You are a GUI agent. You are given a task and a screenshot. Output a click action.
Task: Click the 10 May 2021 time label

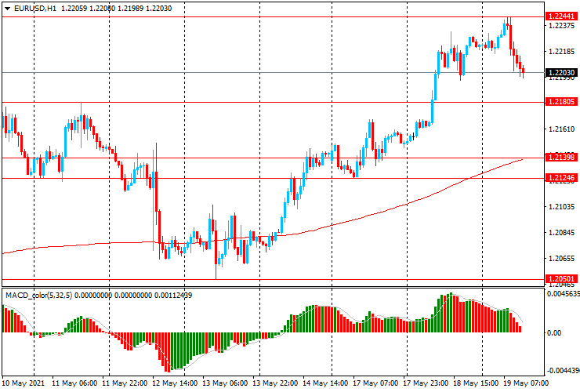coord(24,383)
